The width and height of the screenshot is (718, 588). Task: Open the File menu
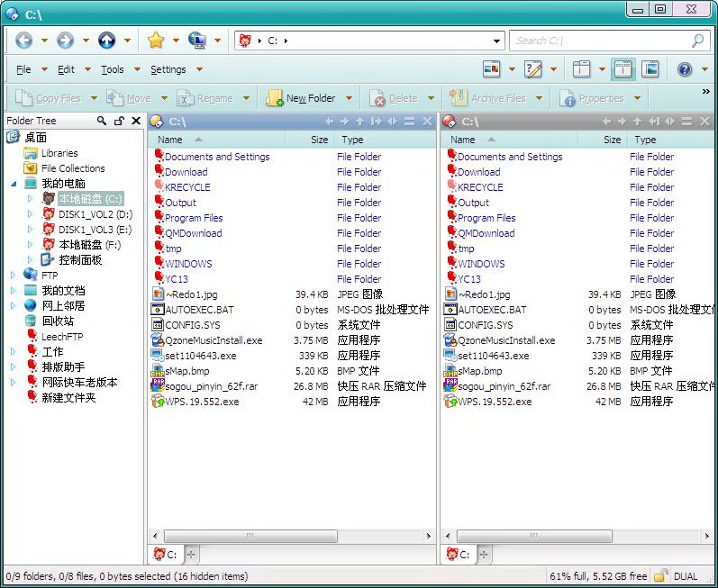[23, 69]
